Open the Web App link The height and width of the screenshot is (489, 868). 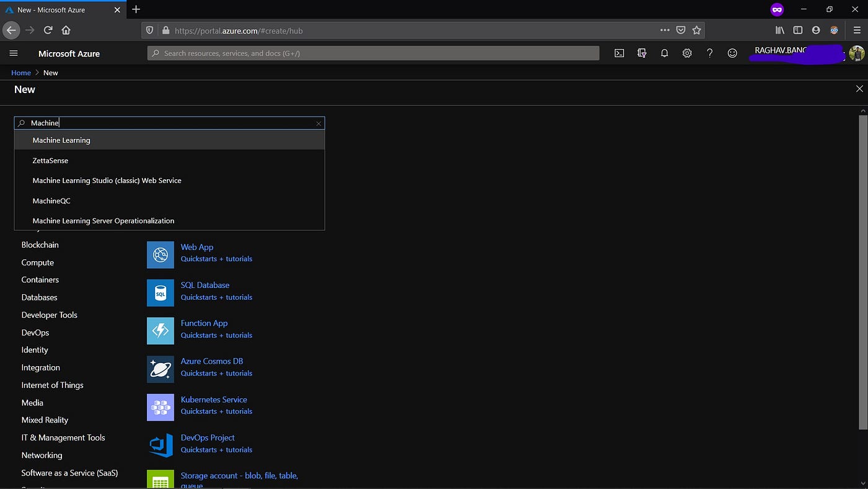pyautogui.click(x=197, y=247)
